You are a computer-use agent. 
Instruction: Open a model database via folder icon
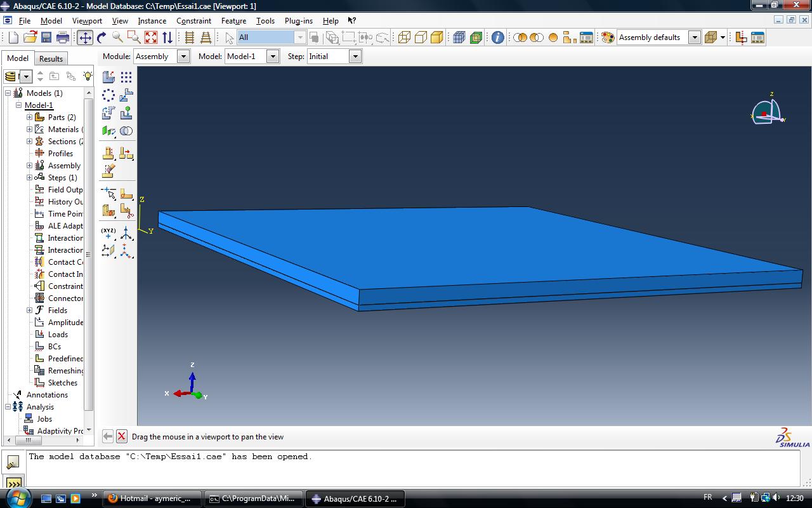pos(30,37)
